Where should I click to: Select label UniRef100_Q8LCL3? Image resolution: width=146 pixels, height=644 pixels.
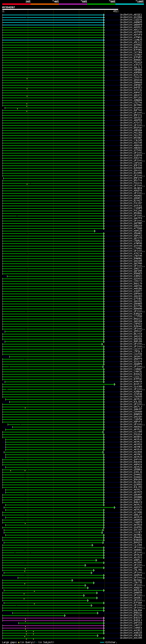coord(131,67)
